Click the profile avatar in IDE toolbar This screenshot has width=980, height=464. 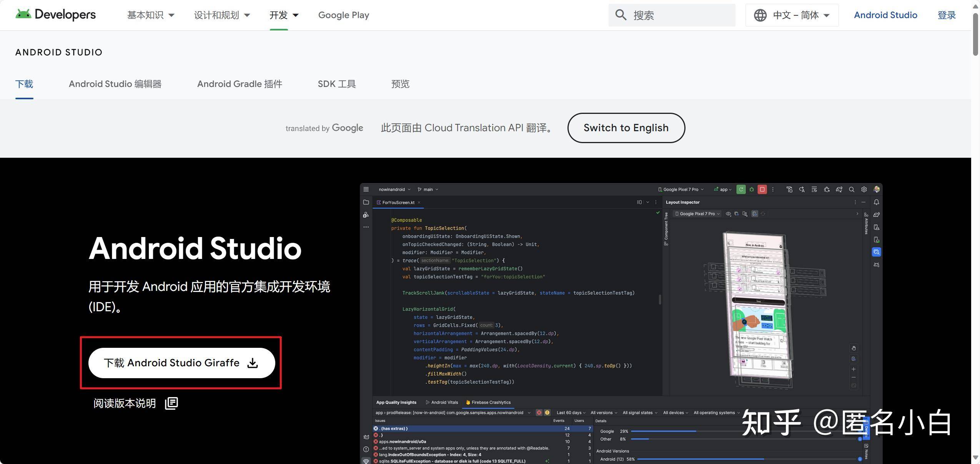pyautogui.click(x=877, y=189)
